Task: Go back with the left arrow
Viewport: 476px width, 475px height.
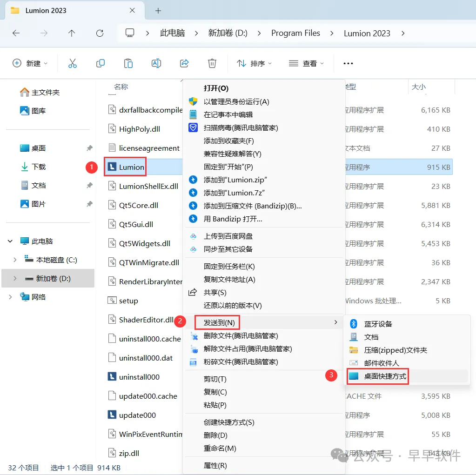Action: 16,33
